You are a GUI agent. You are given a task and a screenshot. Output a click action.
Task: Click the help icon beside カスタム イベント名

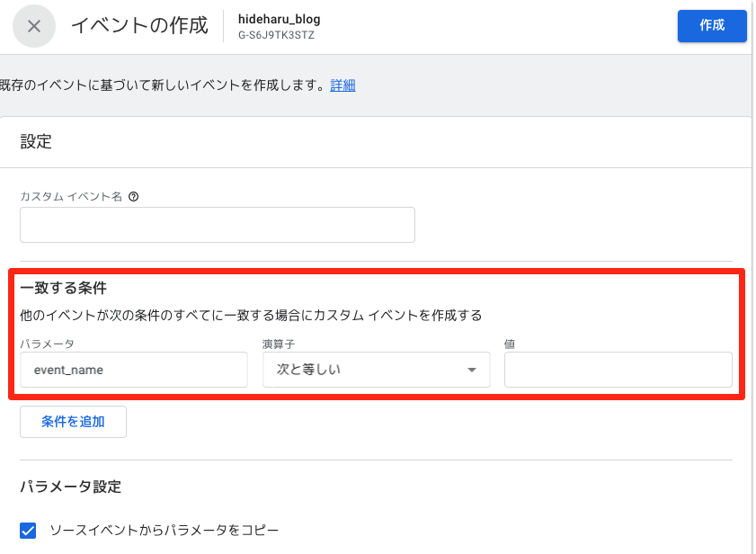click(x=133, y=196)
